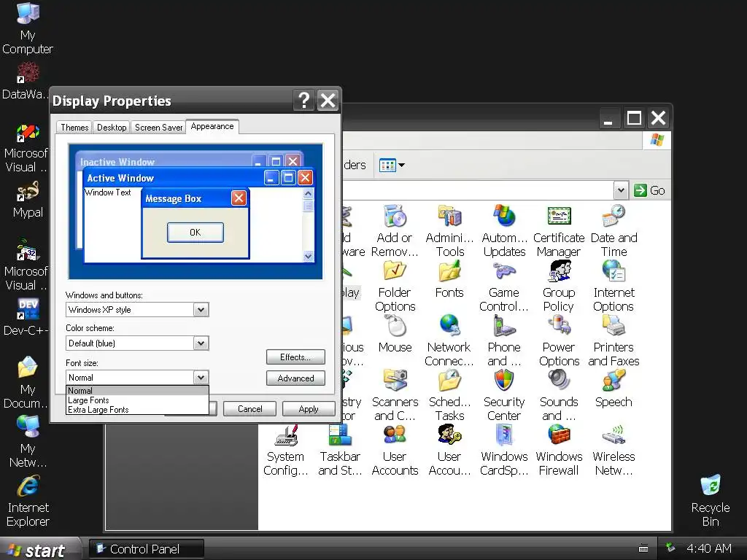Image resolution: width=747 pixels, height=560 pixels.
Task: Collapse the Font size dropdown arrow
Action: 201,378
